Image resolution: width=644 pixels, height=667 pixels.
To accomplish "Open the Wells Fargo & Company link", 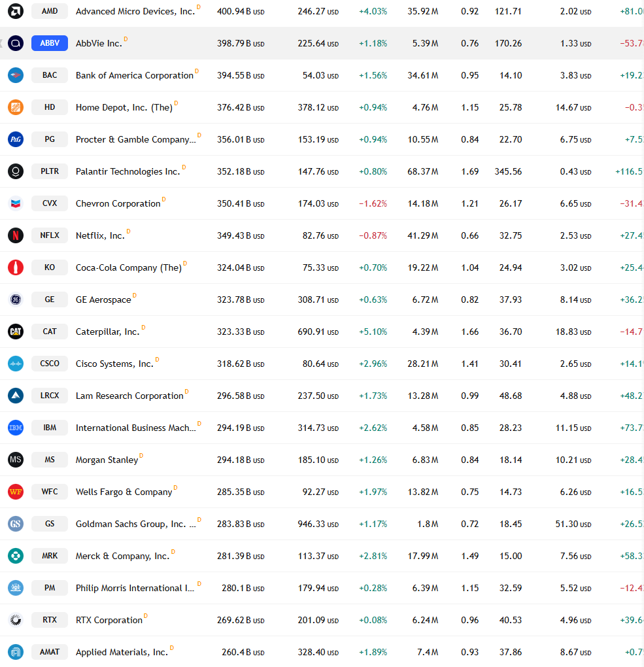I will [x=124, y=492].
